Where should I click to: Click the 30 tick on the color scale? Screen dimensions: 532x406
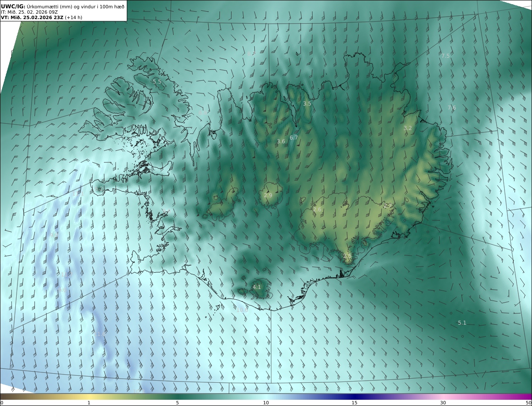[x=443, y=403]
